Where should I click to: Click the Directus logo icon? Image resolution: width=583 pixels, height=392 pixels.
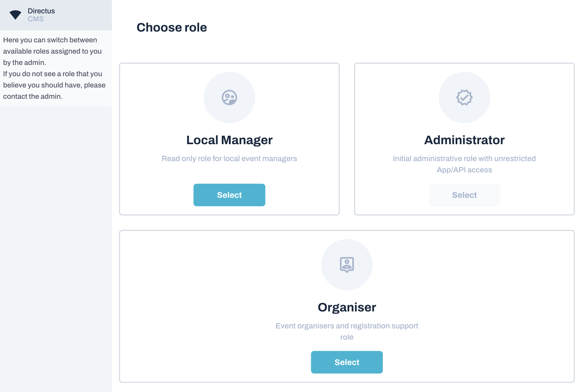pyautogui.click(x=15, y=15)
